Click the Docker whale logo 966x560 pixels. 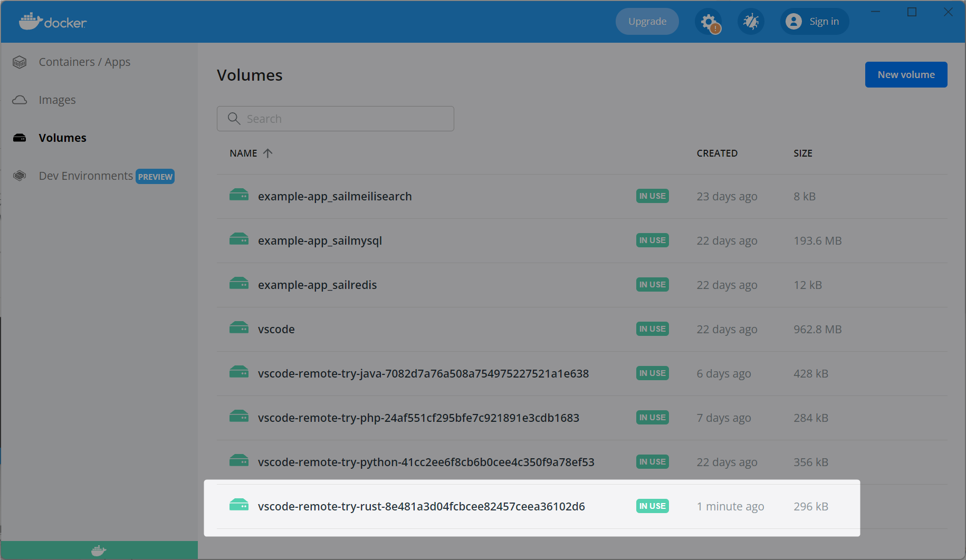click(52, 21)
